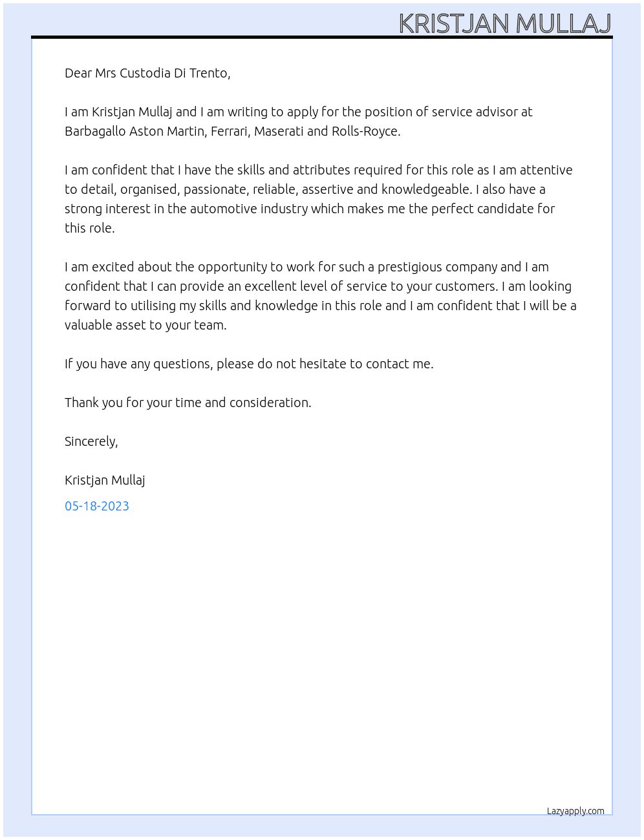Click the word "Rolls-Royce" in first paragraph
The width and height of the screenshot is (644, 840).
[x=365, y=131]
